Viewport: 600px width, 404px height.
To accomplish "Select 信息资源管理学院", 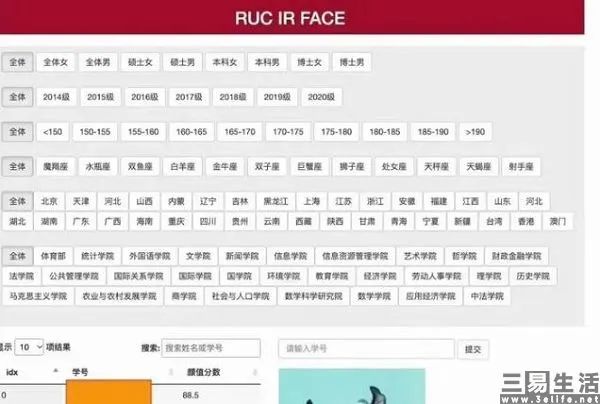I will point(355,256).
